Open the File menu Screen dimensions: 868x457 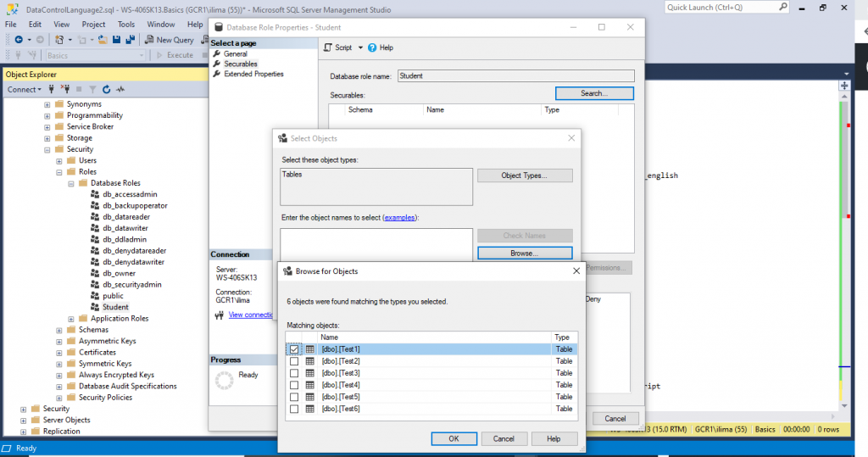pyautogui.click(x=10, y=25)
